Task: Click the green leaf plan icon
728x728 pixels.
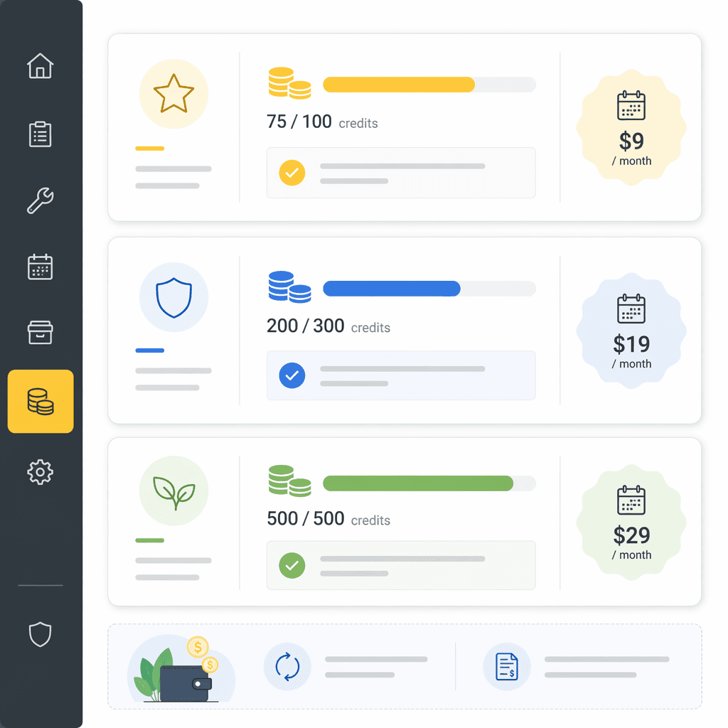Action: [x=173, y=491]
